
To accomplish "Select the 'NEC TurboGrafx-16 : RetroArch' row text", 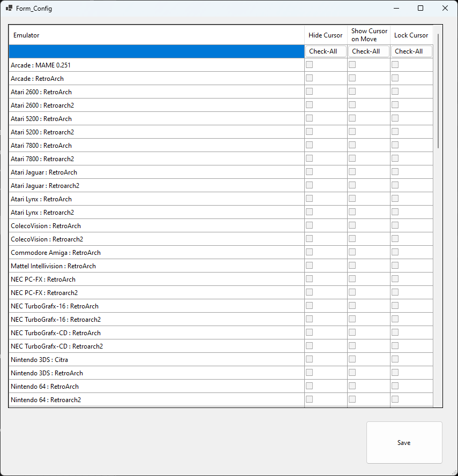I will (54, 306).
